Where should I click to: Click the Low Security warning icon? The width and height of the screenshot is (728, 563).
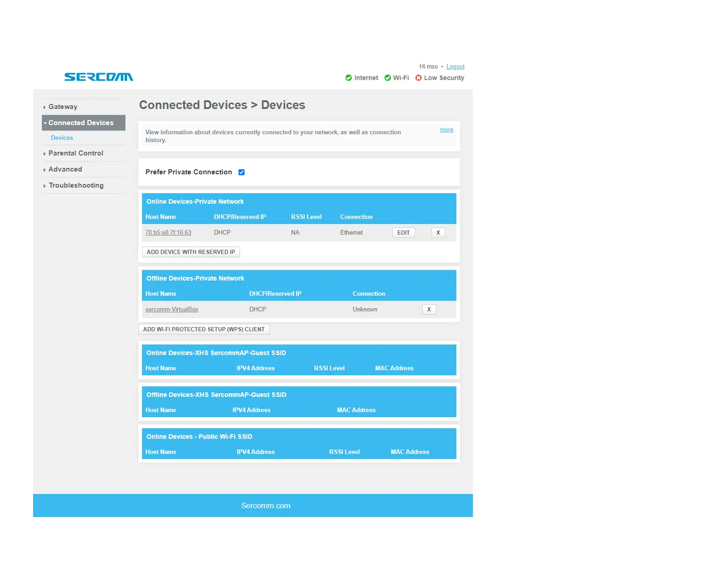[x=418, y=78]
